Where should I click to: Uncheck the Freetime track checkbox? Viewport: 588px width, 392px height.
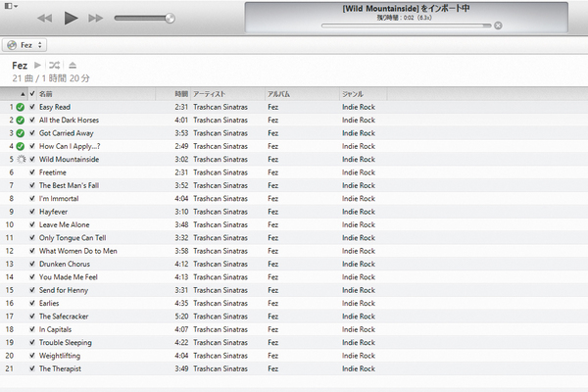pyautogui.click(x=32, y=172)
